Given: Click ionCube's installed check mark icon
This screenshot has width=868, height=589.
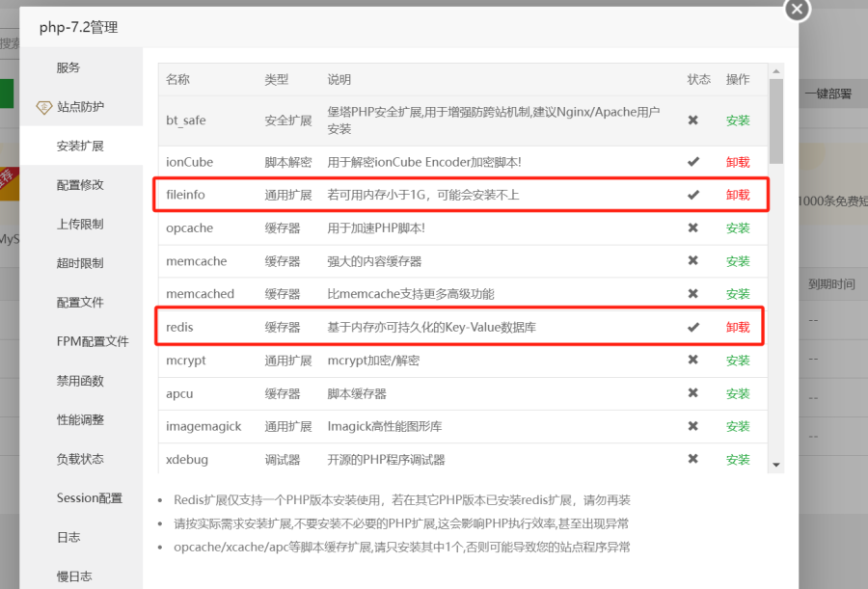Looking at the screenshot, I should (x=692, y=161).
